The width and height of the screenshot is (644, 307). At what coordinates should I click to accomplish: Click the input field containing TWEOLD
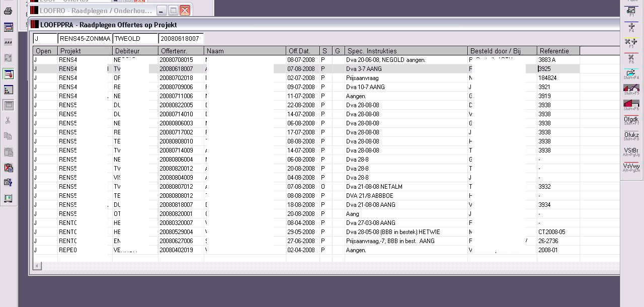(135, 38)
